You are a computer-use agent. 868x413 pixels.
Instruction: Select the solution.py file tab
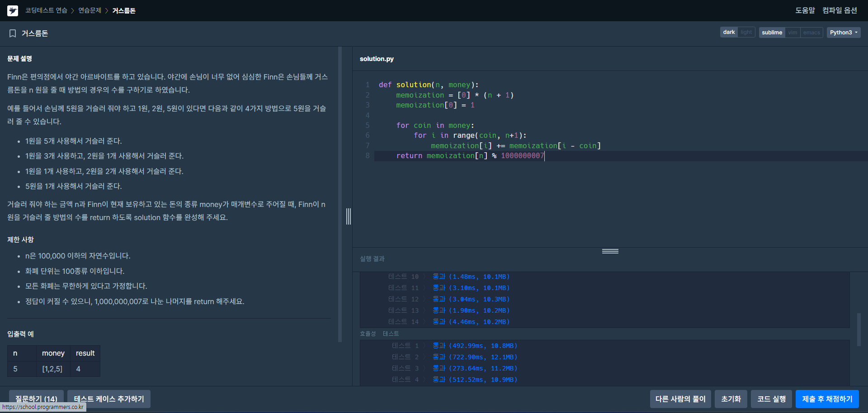[x=377, y=59]
